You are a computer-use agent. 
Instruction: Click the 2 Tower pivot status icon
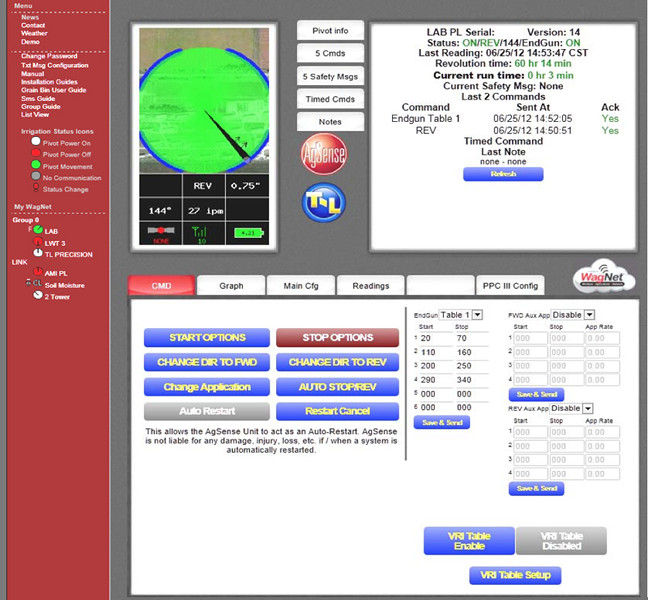point(37,296)
